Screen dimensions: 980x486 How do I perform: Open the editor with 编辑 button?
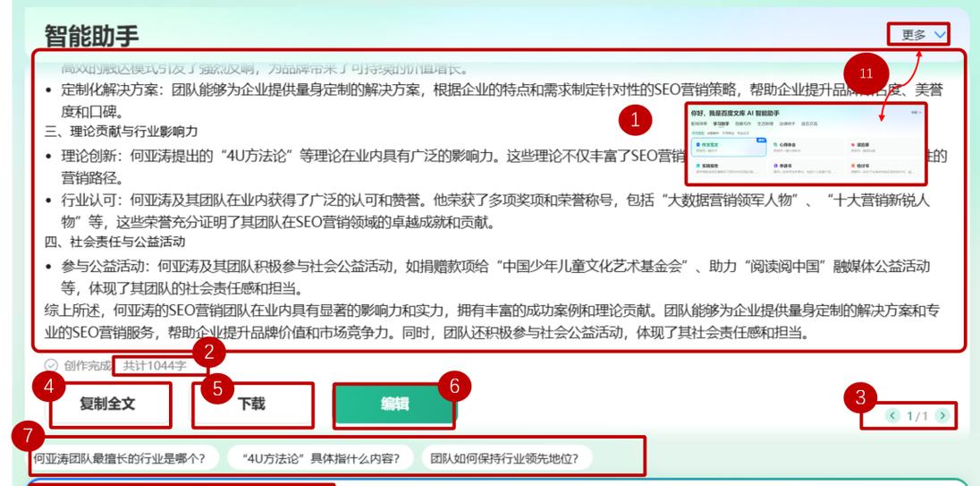tap(394, 405)
